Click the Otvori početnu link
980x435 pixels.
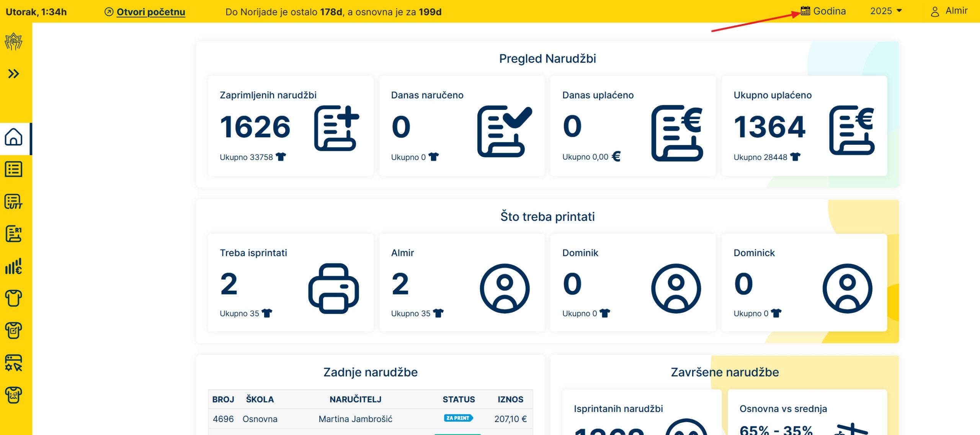pyautogui.click(x=150, y=12)
